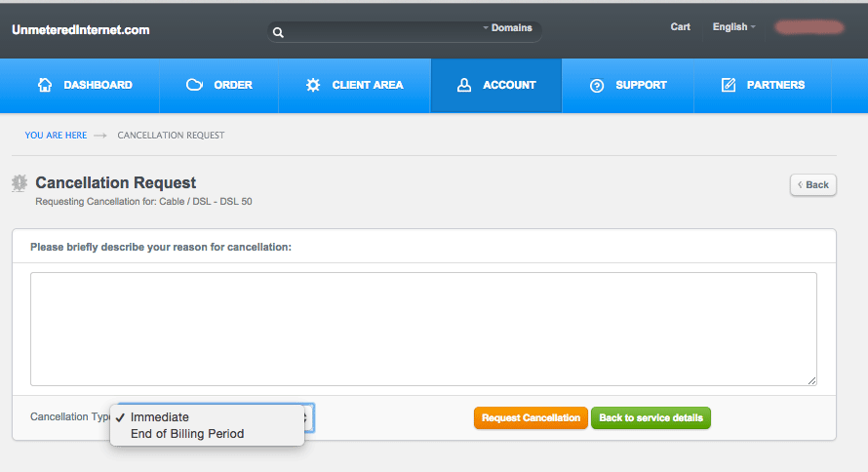This screenshot has width=868, height=472.
Task: Choose End of Billing Period option
Action: click(207, 434)
